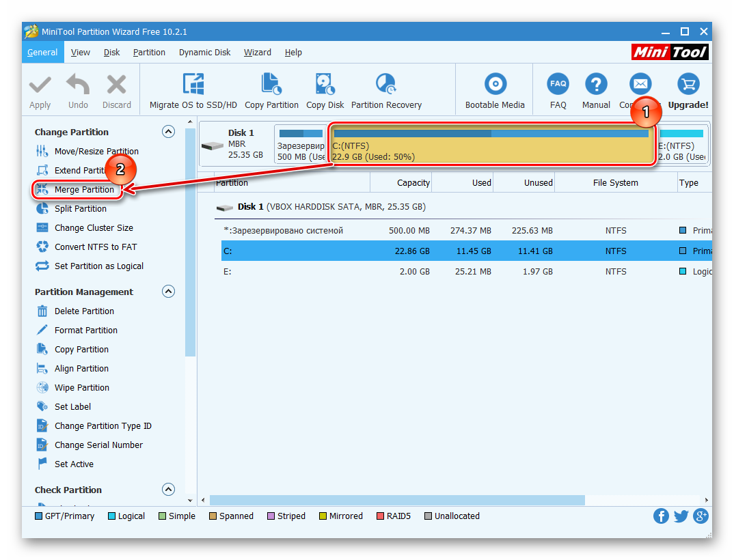734x560 pixels.
Task: Sort by Unused column header
Action: pos(524,182)
